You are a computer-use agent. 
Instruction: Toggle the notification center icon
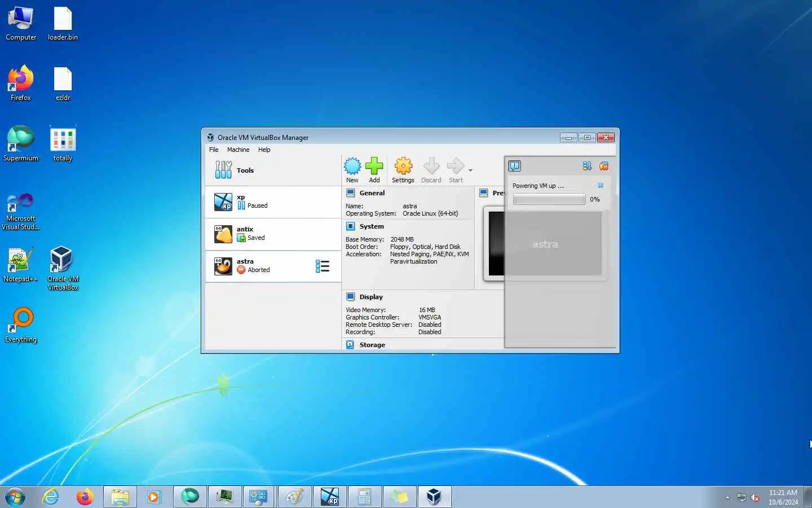(x=514, y=166)
